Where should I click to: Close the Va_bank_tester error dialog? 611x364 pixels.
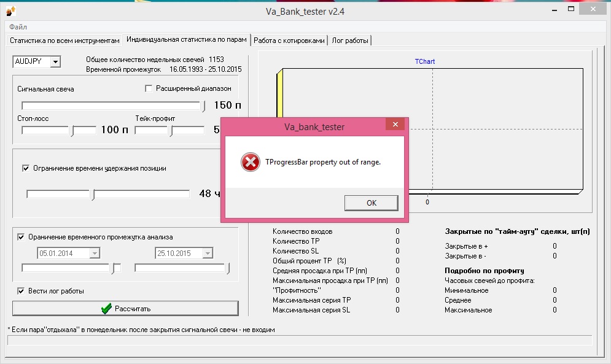click(x=395, y=125)
